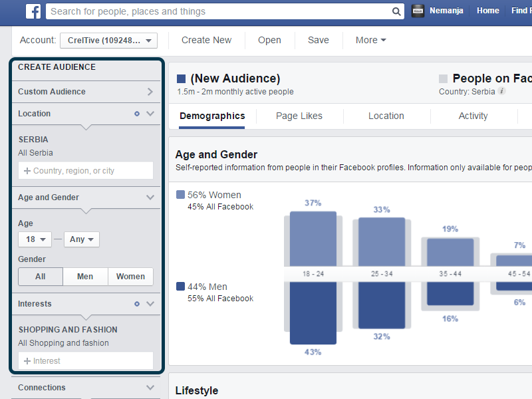Click the Save button
The height and width of the screenshot is (399, 532).
click(x=319, y=40)
